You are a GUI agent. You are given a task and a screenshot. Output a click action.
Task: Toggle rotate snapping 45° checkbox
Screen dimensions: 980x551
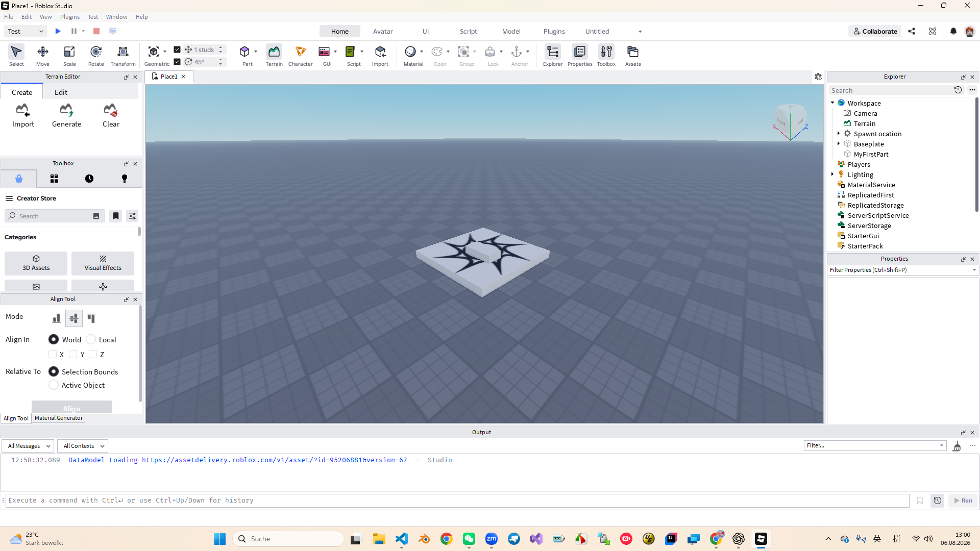point(177,62)
